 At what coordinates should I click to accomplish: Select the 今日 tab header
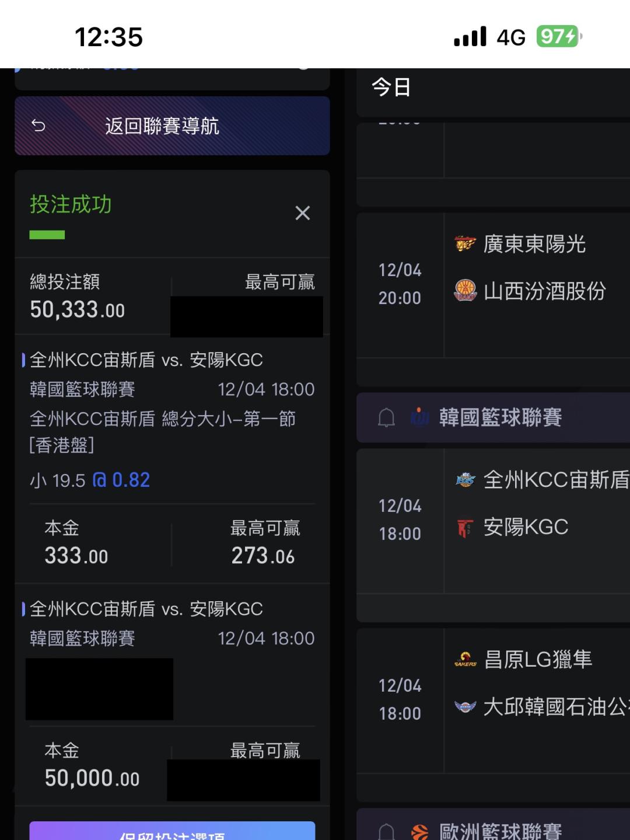(x=391, y=88)
